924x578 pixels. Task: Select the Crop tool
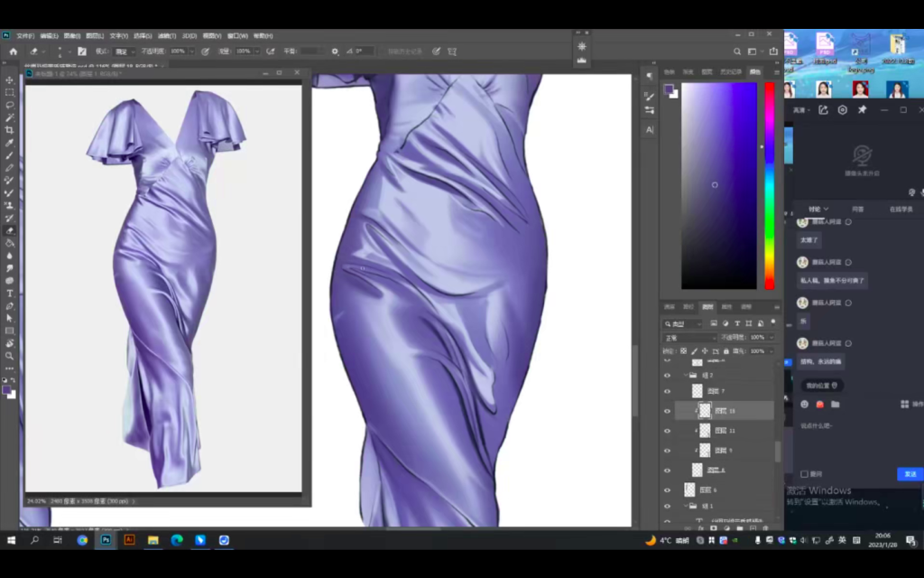click(x=10, y=130)
